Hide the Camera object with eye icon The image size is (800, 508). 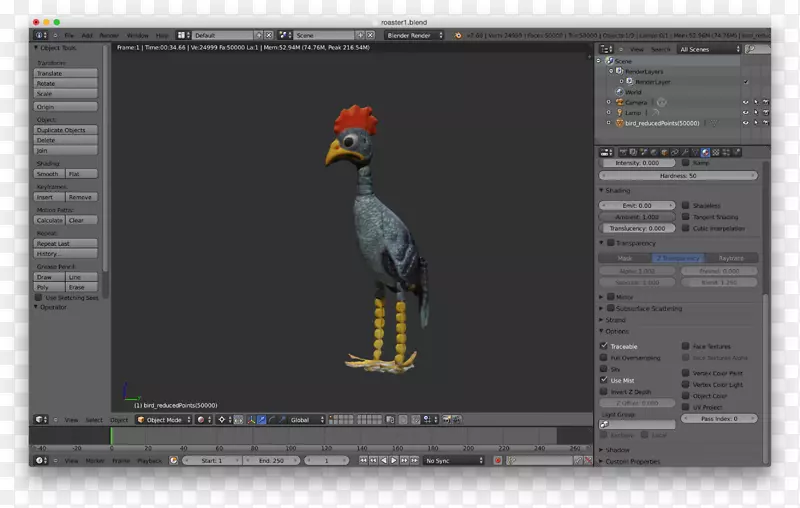[745, 103]
